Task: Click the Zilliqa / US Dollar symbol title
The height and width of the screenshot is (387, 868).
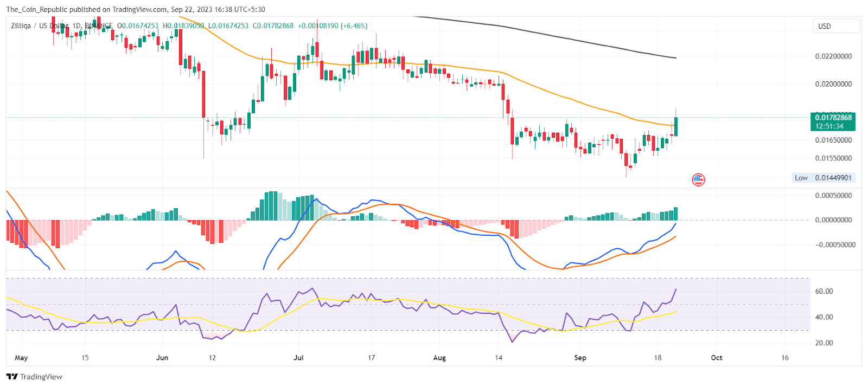Action: (40, 25)
